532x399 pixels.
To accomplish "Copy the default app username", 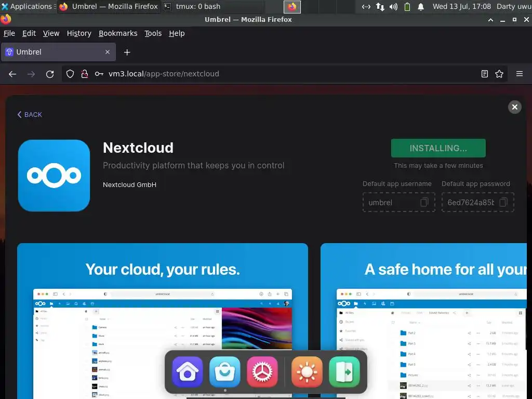I will click(424, 203).
